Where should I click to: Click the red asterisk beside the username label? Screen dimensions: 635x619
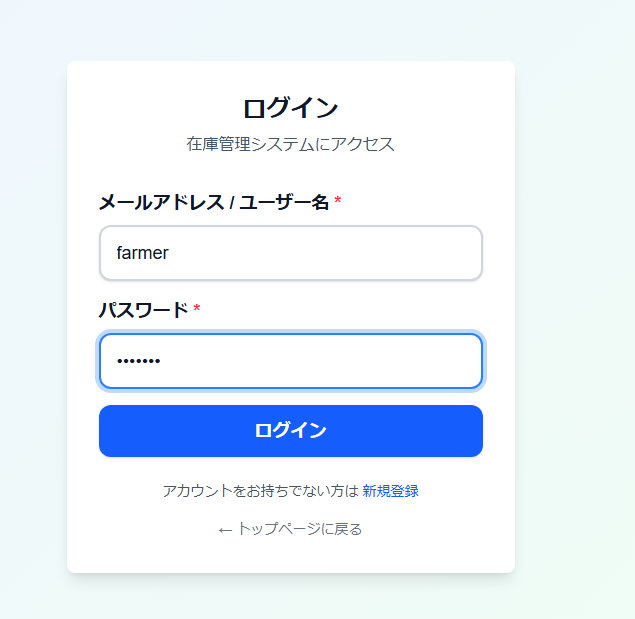pyautogui.click(x=338, y=202)
